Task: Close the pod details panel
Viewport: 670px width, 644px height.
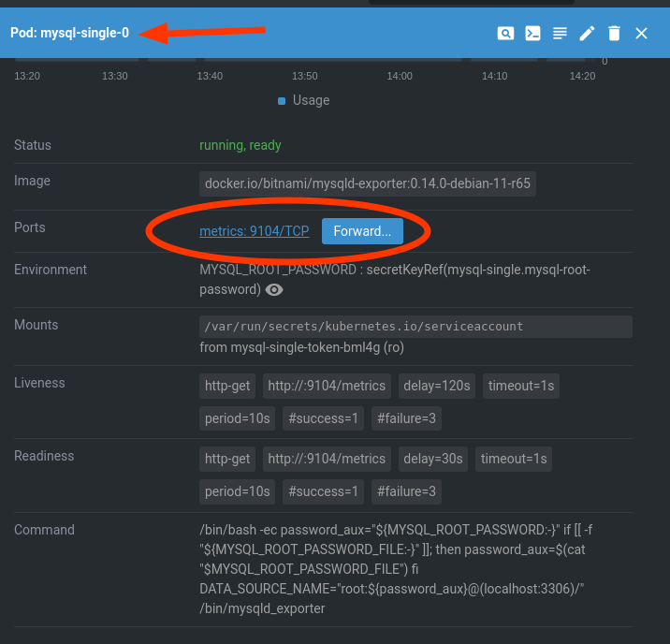Action: tap(641, 34)
